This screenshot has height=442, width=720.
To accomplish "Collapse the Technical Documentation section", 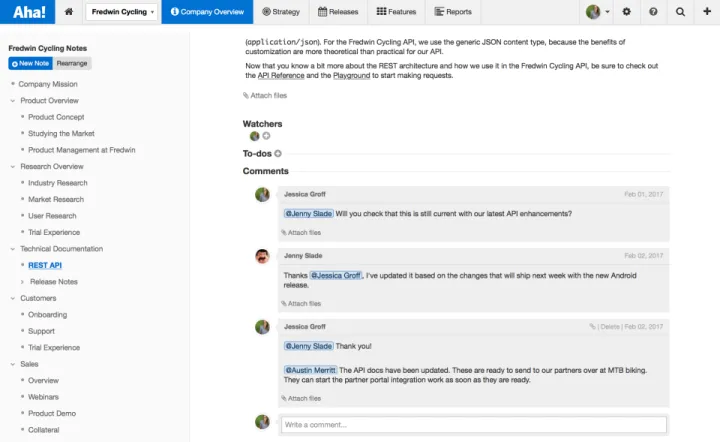I will [13, 249].
